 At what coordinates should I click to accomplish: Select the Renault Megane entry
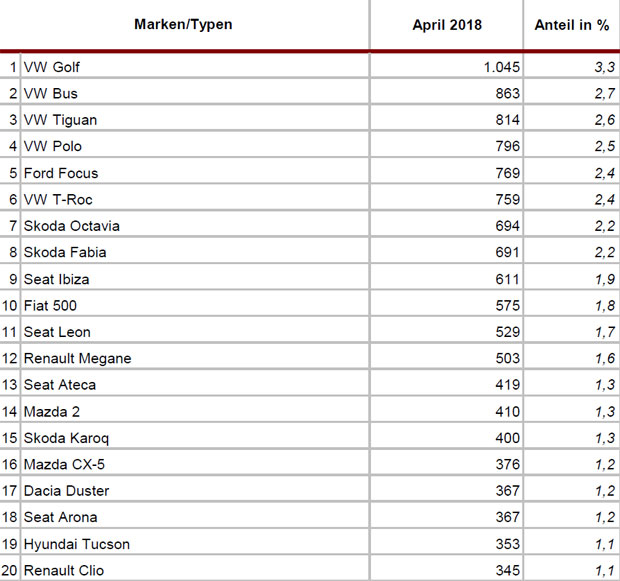[x=78, y=358]
